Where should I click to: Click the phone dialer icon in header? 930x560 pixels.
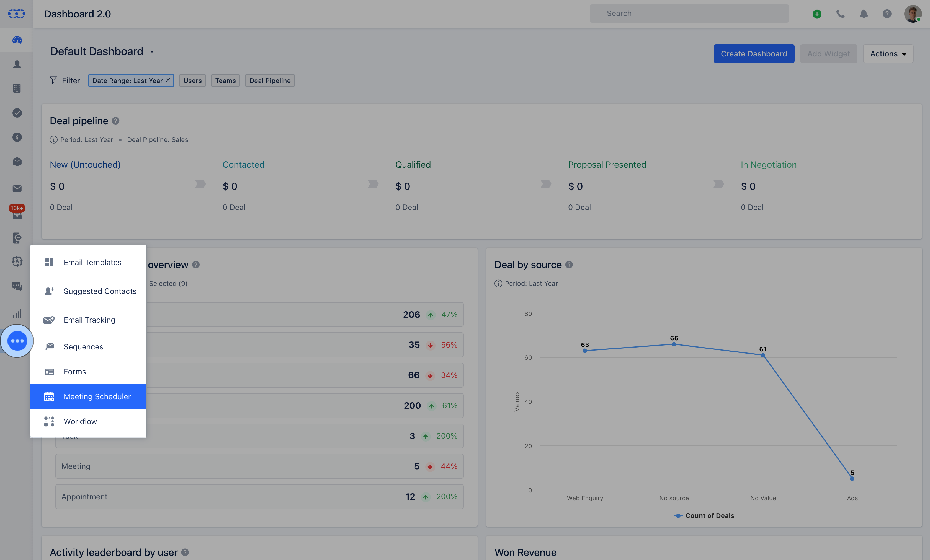tap(840, 14)
